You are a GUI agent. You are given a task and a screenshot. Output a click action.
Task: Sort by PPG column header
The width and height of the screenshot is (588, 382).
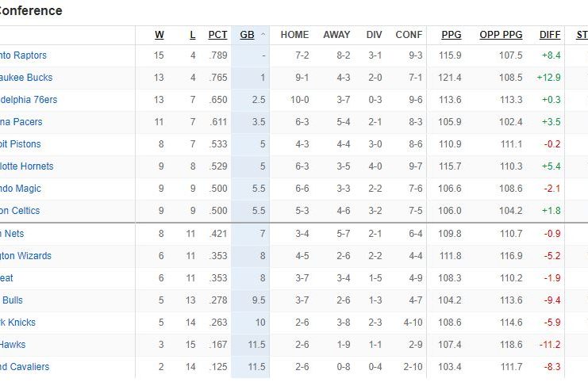(x=451, y=35)
